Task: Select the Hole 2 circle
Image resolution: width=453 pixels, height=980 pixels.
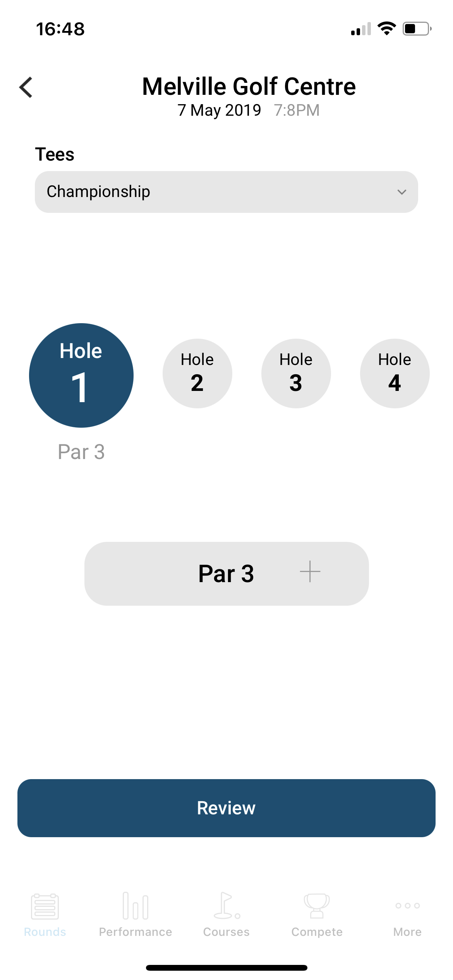Action: click(197, 373)
